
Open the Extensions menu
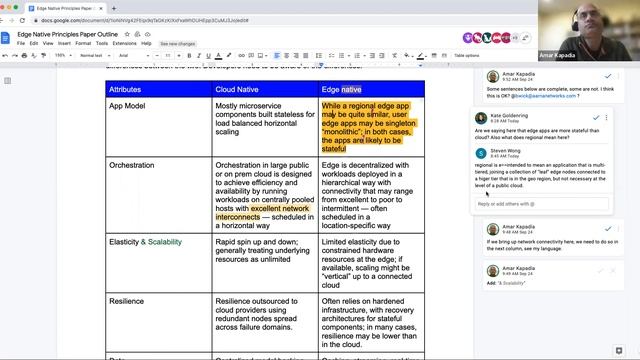tap(124, 43)
